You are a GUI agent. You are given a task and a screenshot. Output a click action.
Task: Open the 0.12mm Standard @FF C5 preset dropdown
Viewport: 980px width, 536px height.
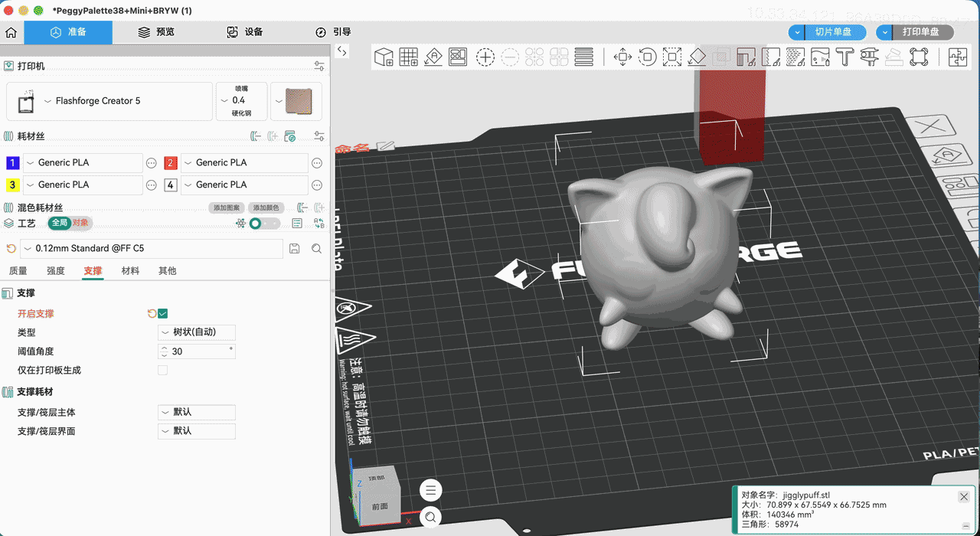[x=152, y=249]
